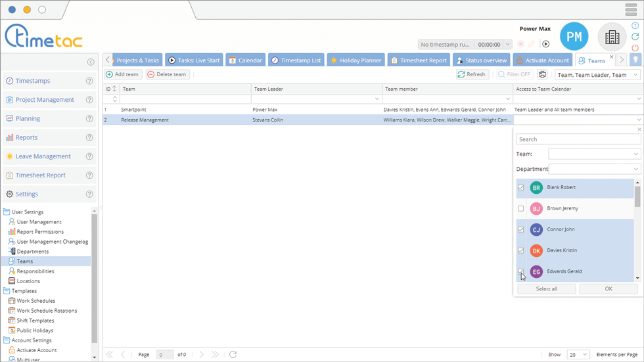Viewport: 644px width, 362px height.
Task: Uncheck the Blank Robert checkbox
Action: tap(521, 188)
